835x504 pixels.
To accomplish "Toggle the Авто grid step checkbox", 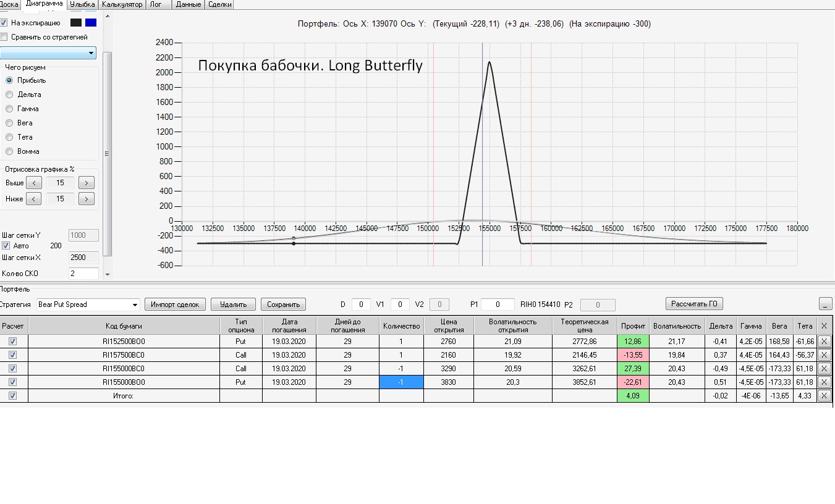I will click(6, 246).
